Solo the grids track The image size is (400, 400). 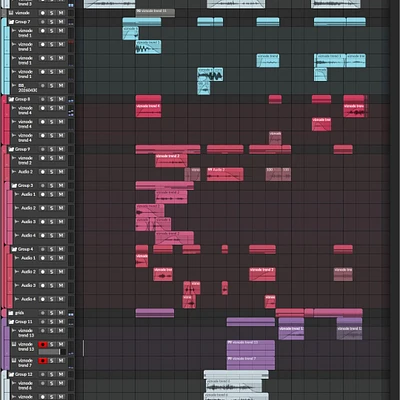(52, 313)
